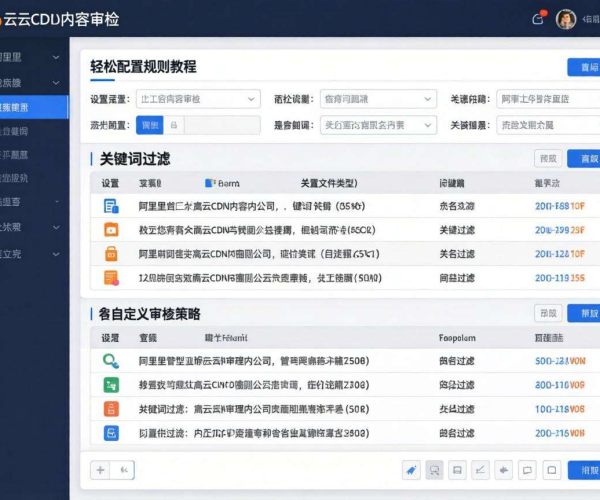Screen dimensions: 600x500
Task: Click the blue button in 各自定义审核策略 header
Action: click(x=584, y=313)
